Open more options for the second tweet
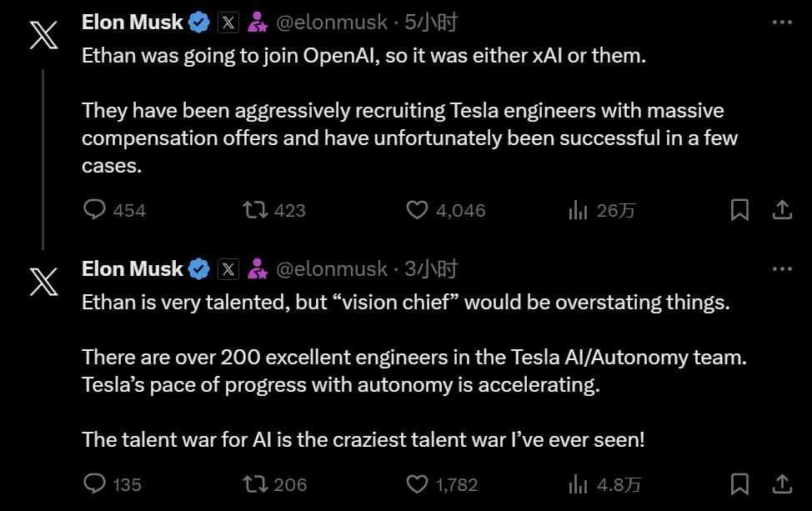812x511 pixels. click(x=782, y=269)
